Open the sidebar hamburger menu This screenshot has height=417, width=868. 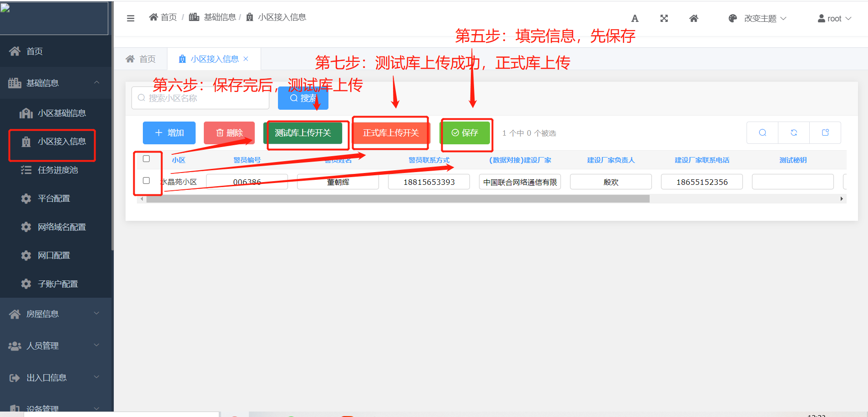coord(131,18)
